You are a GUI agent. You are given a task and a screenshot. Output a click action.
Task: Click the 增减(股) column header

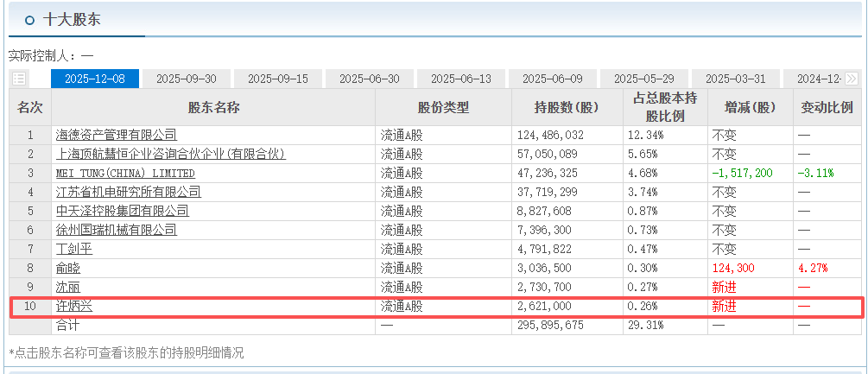(750, 107)
